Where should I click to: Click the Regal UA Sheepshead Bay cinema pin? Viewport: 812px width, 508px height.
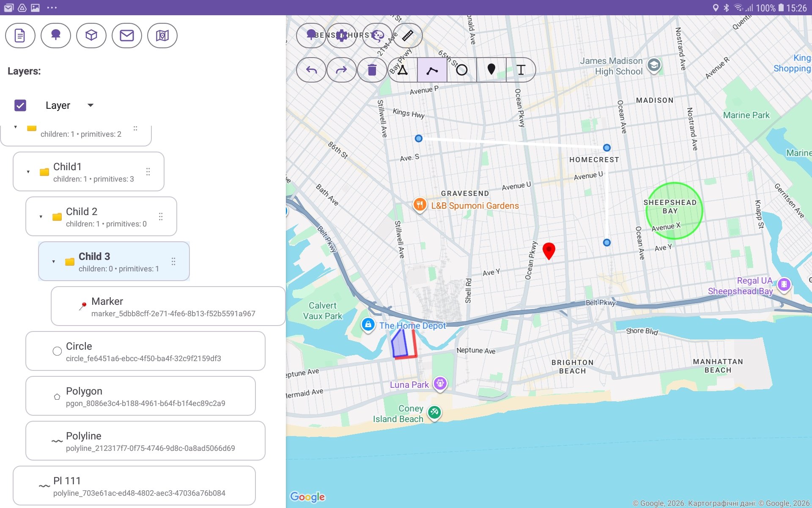click(x=784, y=284)
